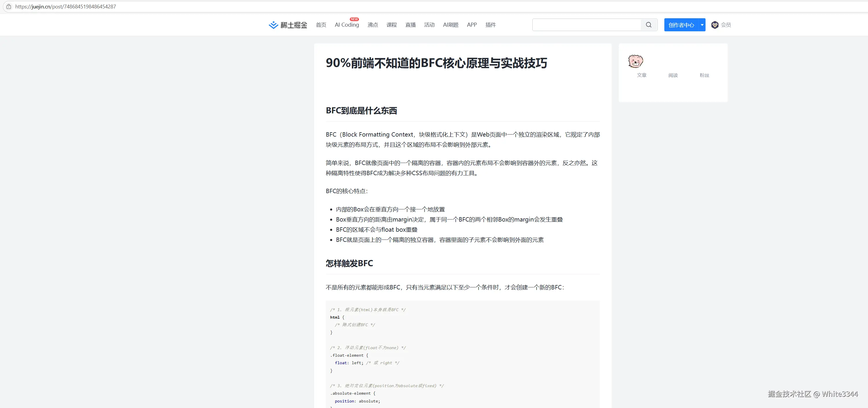Open the AI Coding menu item
This screenshot has height=408, width=868.
click(346, 25)
